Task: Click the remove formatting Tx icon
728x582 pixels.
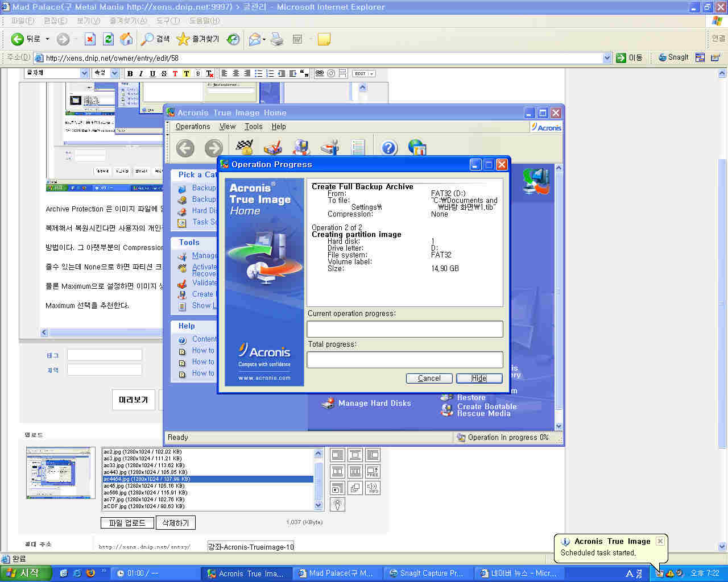Action: (x=209, y=73)
